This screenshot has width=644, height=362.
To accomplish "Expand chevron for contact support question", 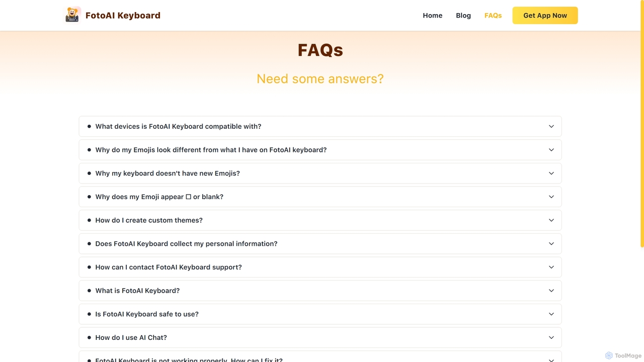I will point(551,267).
